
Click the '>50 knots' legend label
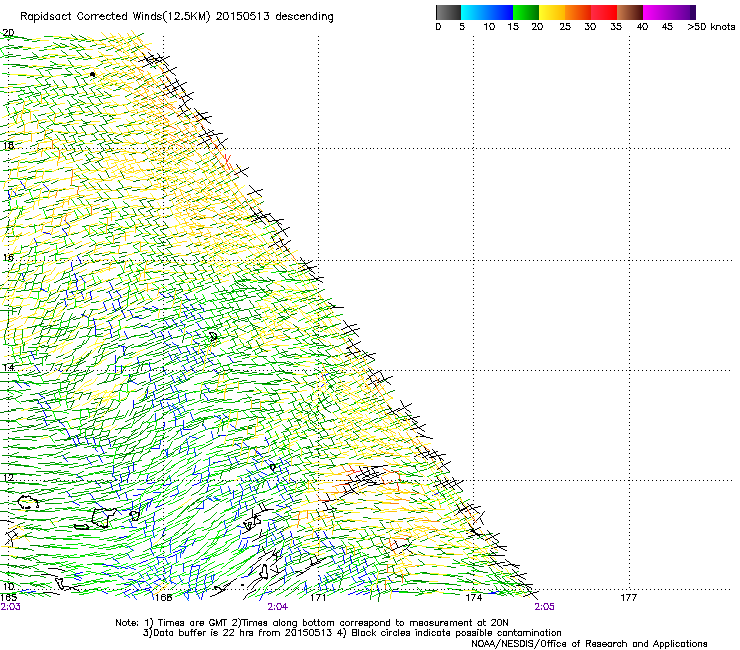click(711, 27)
